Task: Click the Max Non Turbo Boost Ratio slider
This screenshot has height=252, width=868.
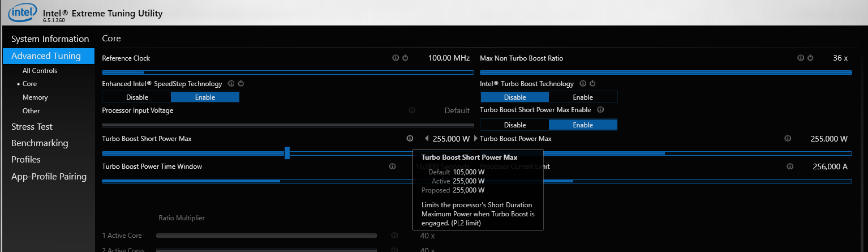Action: pos(666,72)
